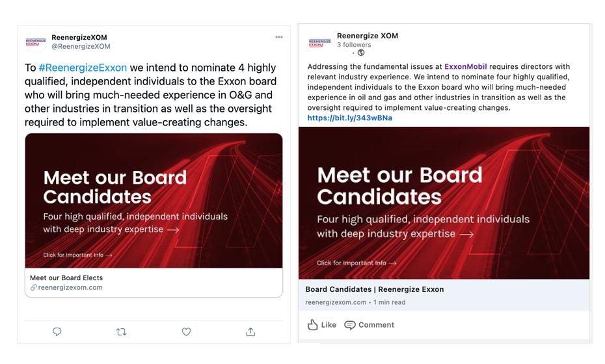605x364 pixels.
Task: Click the Reenergize XOM LinkedIn page name
Action: (x=367, y=36)
